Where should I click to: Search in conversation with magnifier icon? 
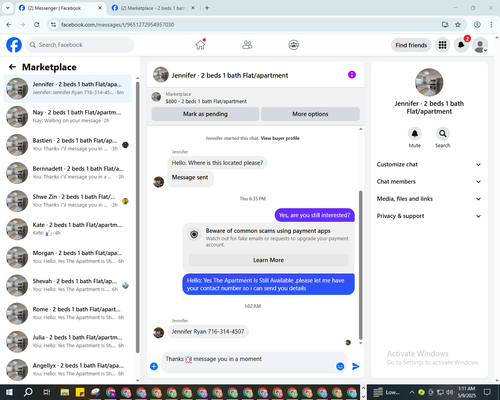(x=443, y=134)
